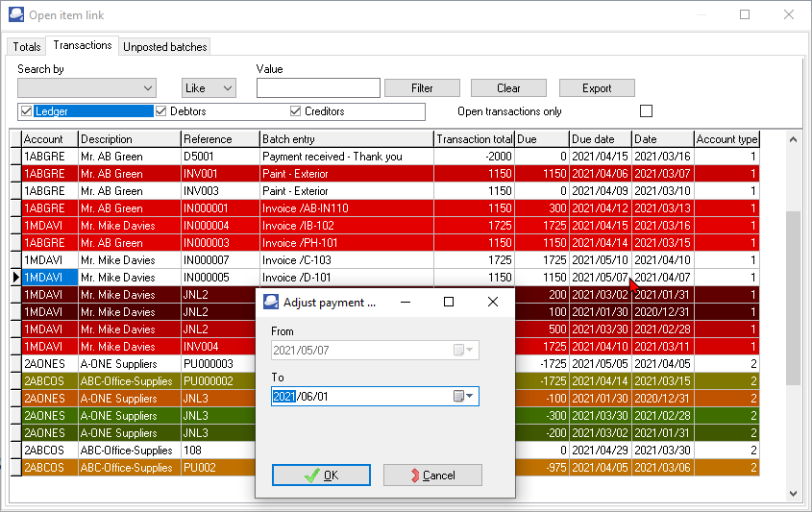
Task: Apply the Filter button
Action: [x=422, y=88]
